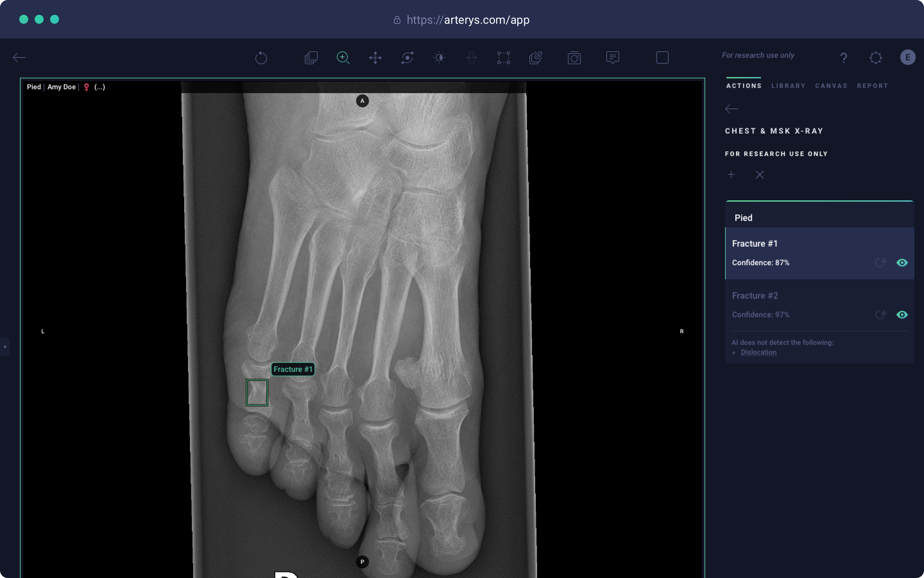Toggle visibility eye for Fracture #2
924x578 pixels.
(902, 315)
